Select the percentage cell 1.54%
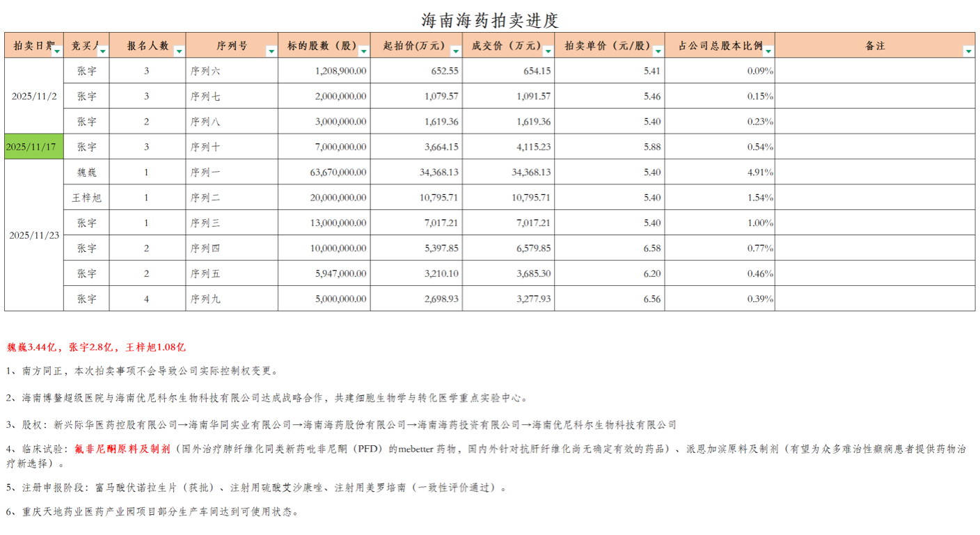Screen dimensions: 980x535 tap(720, 198)
